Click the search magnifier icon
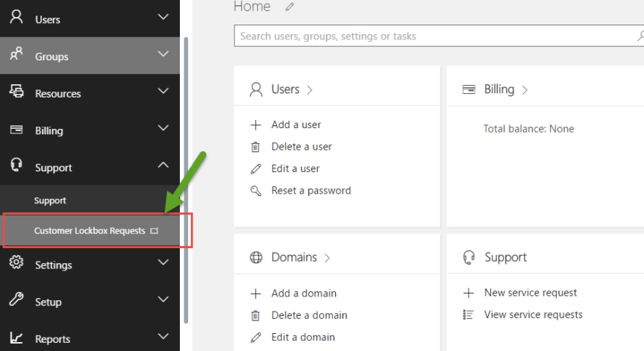 click(x=640, y=36)
